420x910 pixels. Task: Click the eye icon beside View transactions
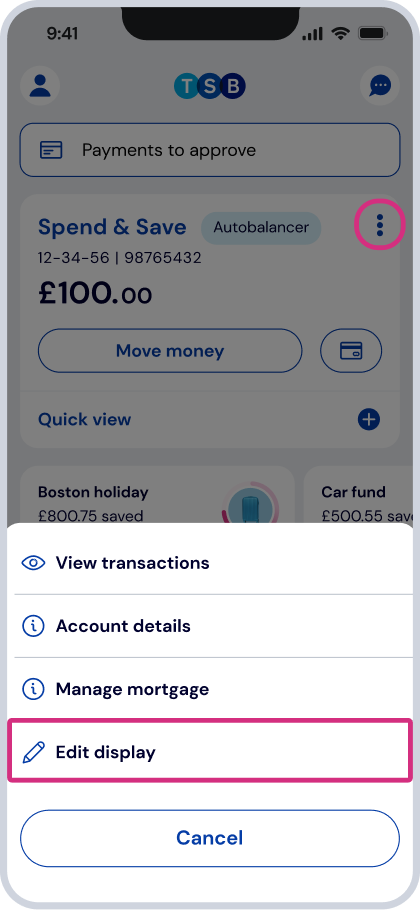(33, 563)
